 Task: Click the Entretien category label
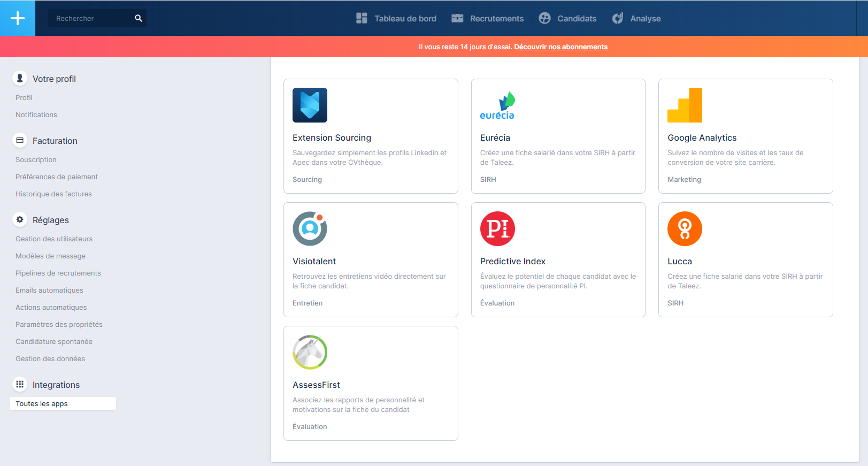[x=308, y=303]
